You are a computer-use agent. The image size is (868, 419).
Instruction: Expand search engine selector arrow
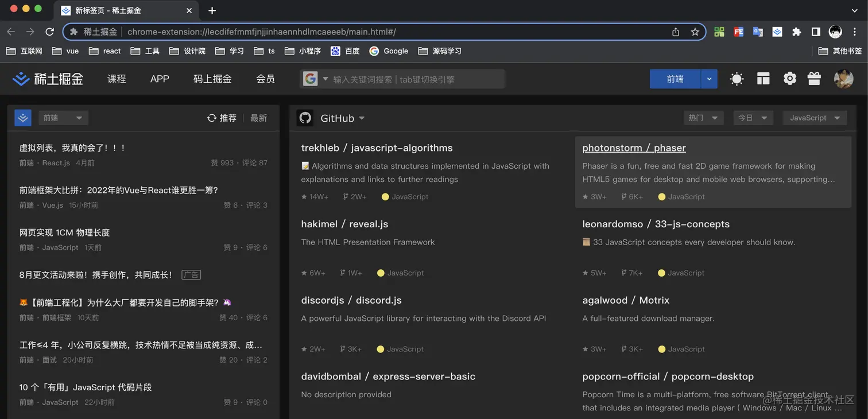325,79
